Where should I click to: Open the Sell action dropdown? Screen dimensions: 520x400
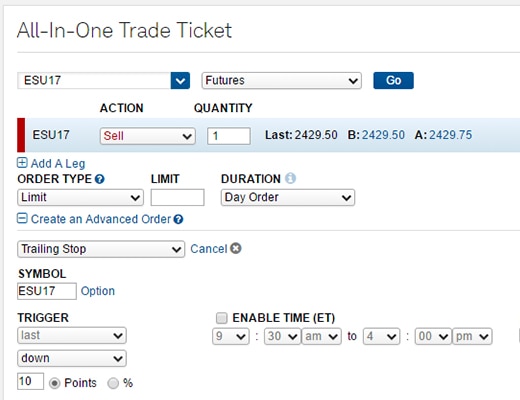[148, 136]
